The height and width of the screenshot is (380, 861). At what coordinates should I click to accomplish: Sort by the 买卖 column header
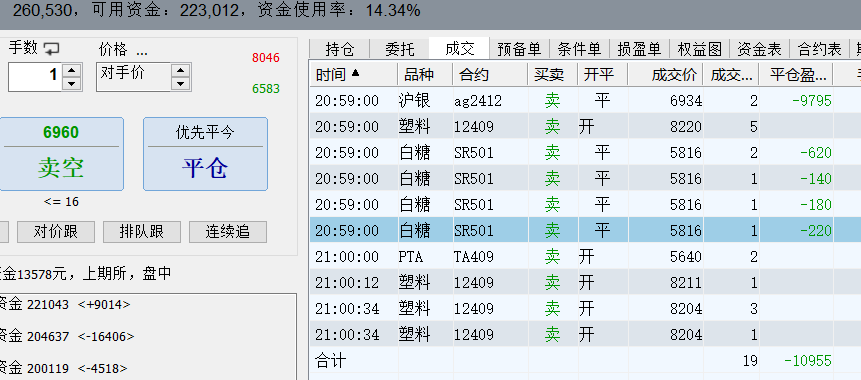tap(552, 75)
